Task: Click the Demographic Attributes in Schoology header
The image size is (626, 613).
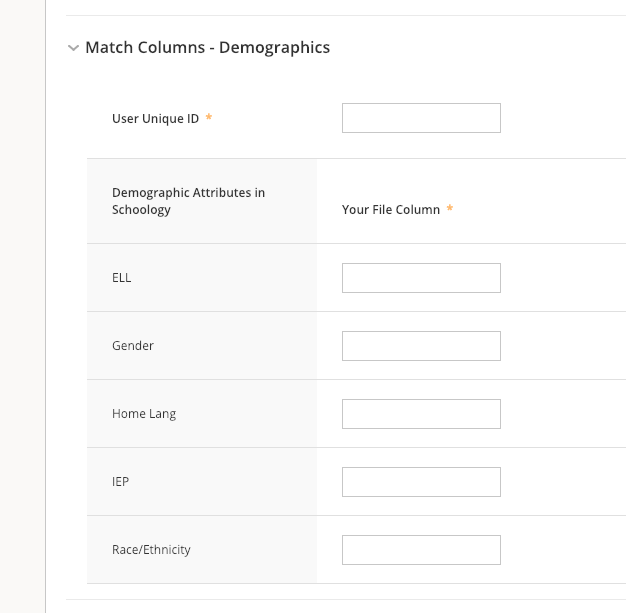Action: coord(188,201)
